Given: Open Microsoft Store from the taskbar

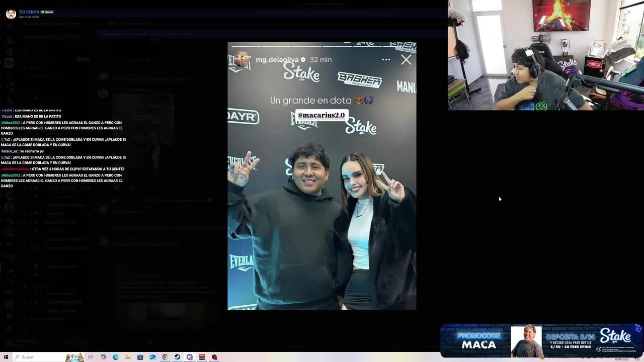Looking at the screenshot, I should [140, 357].
